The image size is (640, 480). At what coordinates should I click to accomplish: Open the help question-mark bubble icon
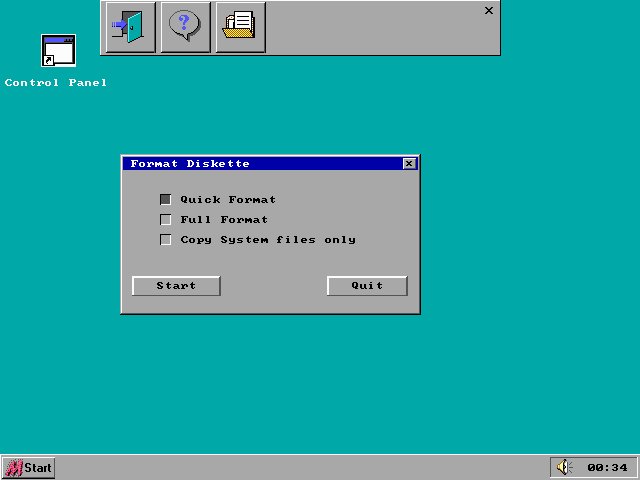[x=185, y=27]
